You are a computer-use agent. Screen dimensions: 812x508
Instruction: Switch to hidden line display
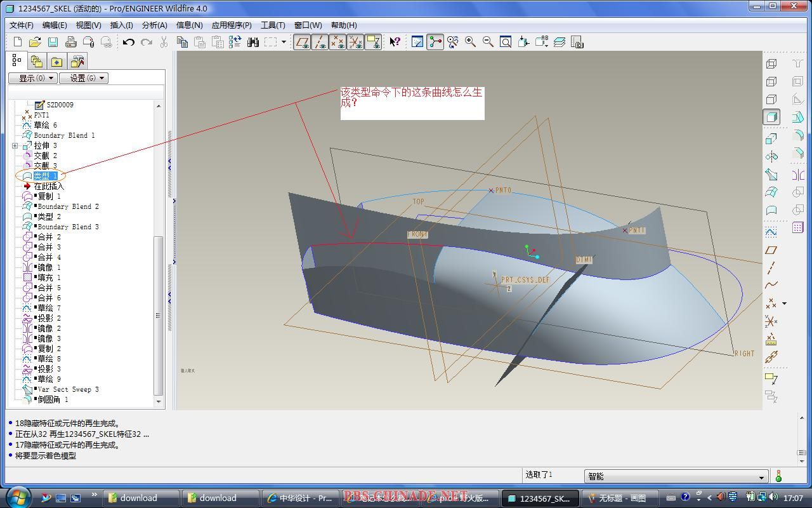771,81
